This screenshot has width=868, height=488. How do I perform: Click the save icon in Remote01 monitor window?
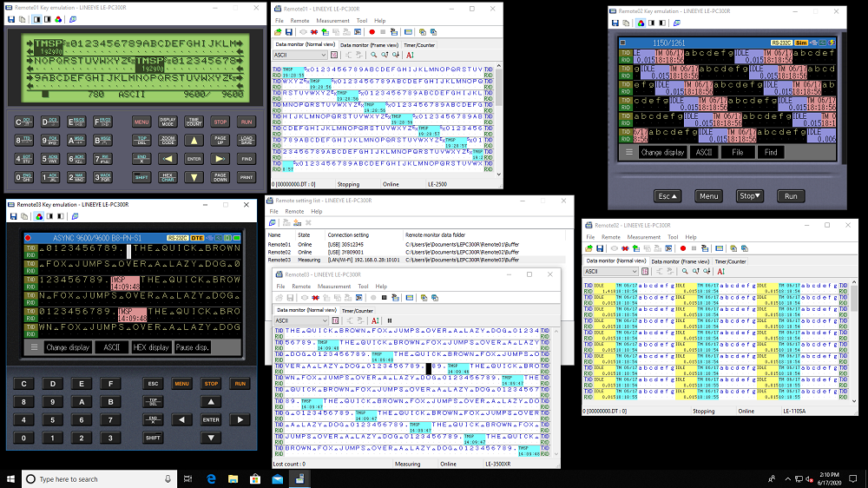pos(288,32)
